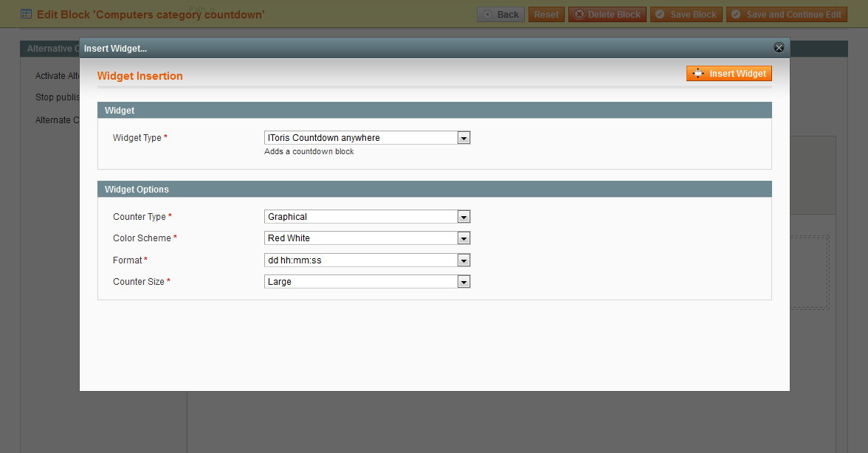The height and width of the screenshot is (453, 868).
Task: Click the Reset button in the toolbar
Action: (x=546, y=13)
